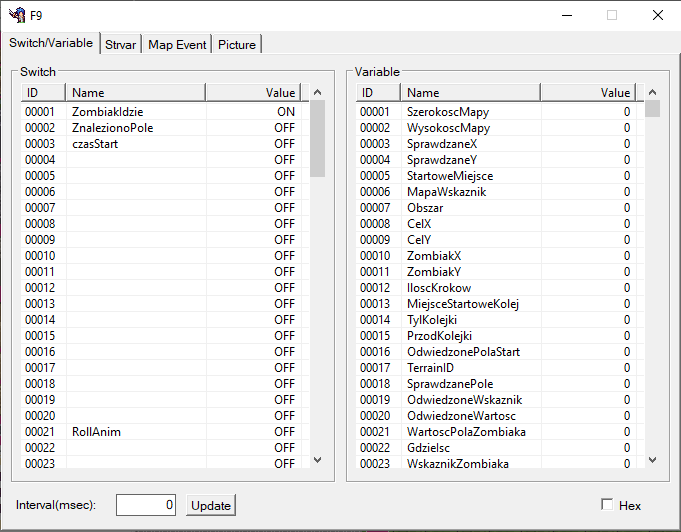The width and height of the screenshot is (681, 532).
Task: Open the Map Event tab
Action: coord(177,45)
